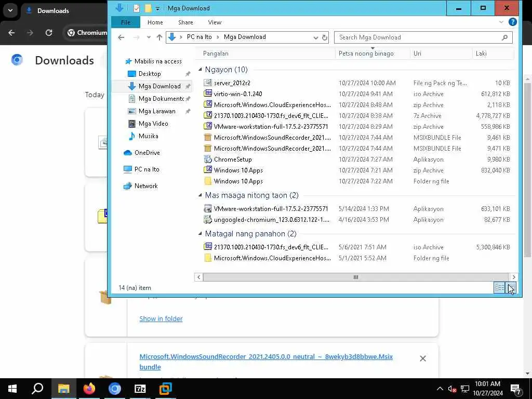Open Windows Start menu
This screenshot has width=532, height=399.
(x=12, y=389)
